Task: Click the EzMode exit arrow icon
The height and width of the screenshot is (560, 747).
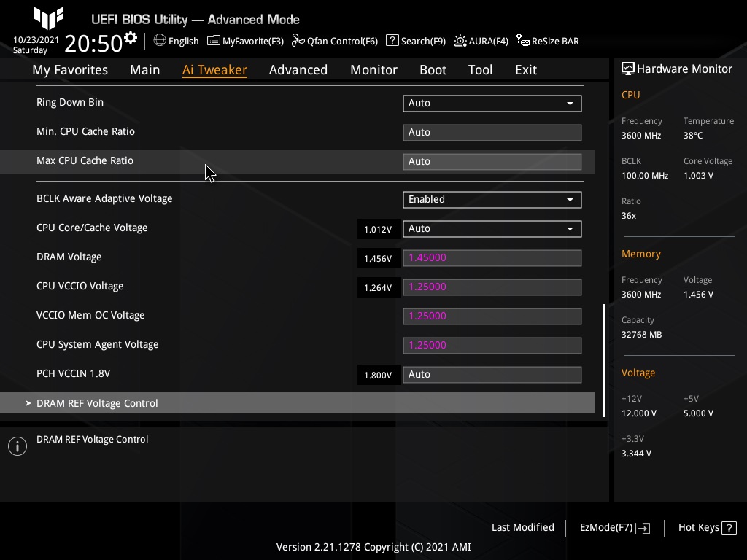Action: pos(643,528)
